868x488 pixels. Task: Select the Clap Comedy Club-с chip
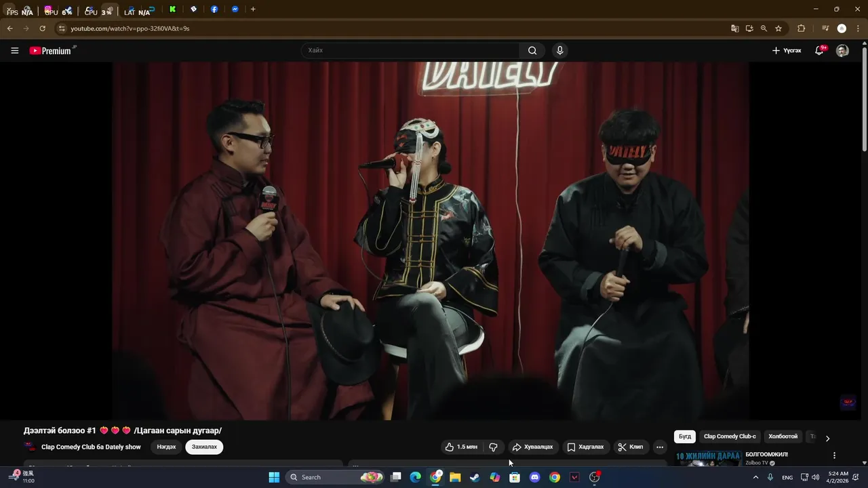(730, 436)
